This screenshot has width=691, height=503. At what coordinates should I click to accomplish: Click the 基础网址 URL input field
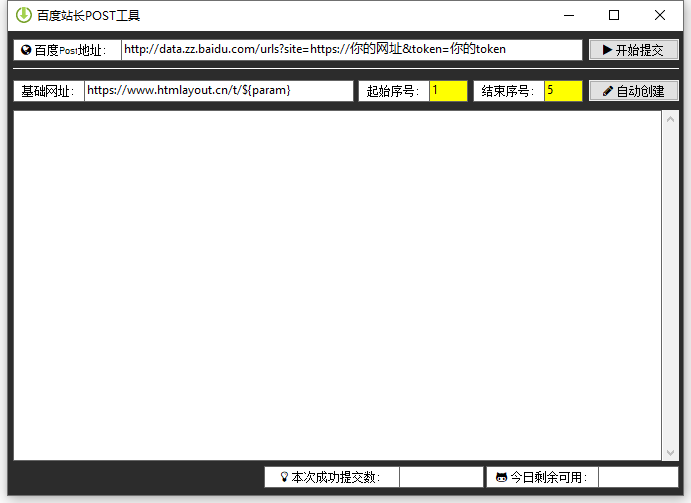click(219, 91)
